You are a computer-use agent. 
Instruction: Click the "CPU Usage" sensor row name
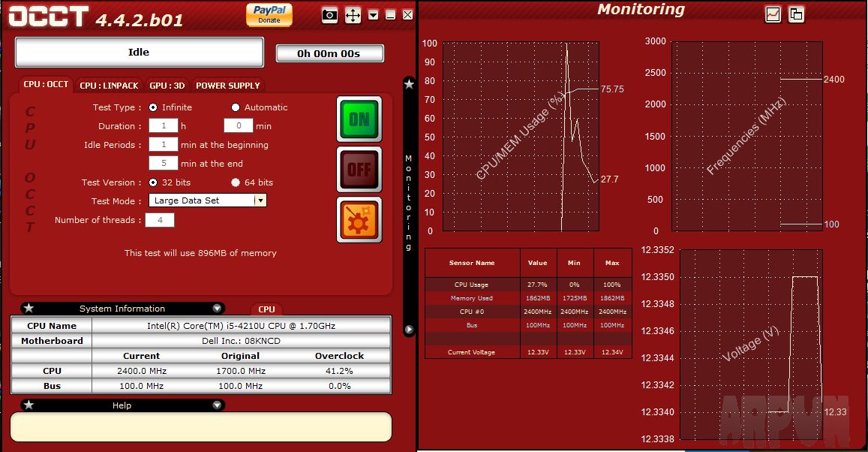472,285
